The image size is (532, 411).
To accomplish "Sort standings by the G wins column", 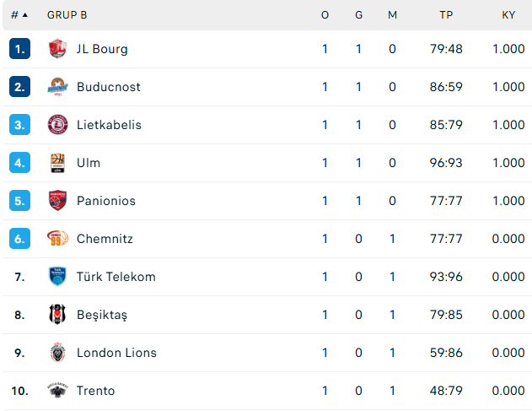I will coord(358,15).
